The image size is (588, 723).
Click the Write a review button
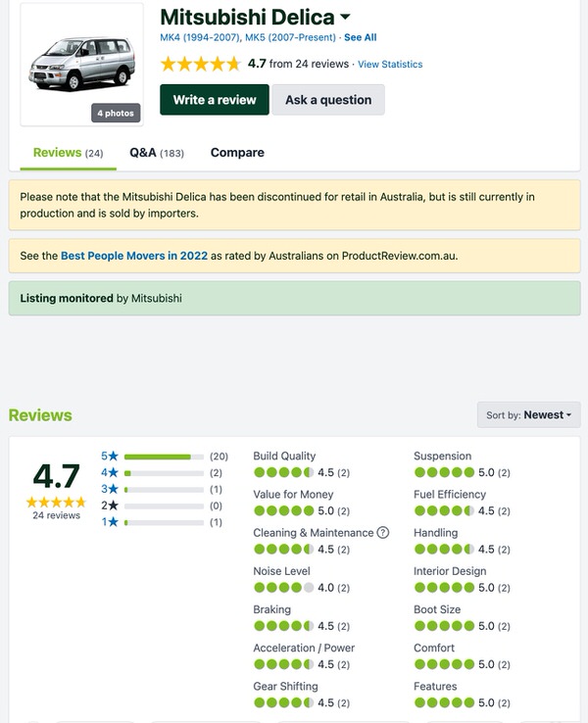click(215, 100)
